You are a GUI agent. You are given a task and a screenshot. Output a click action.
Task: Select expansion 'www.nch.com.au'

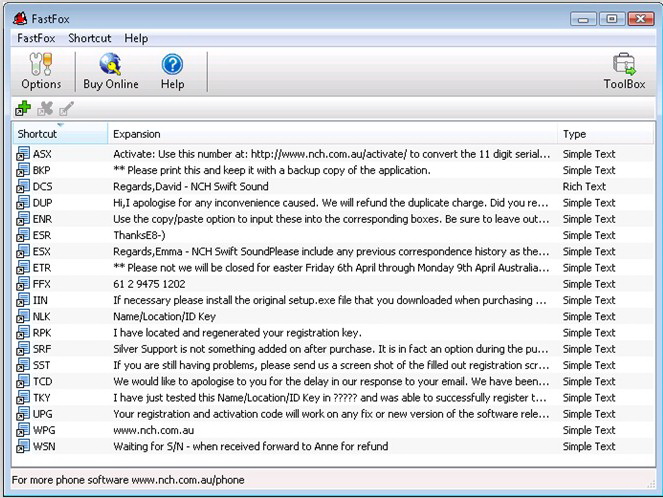[153, 430]
